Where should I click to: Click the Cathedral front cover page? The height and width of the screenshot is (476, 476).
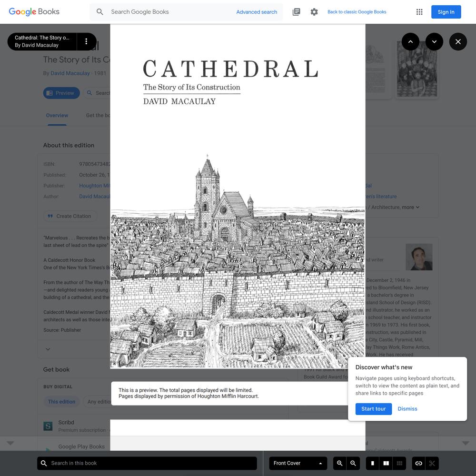(x=238, y=196)
